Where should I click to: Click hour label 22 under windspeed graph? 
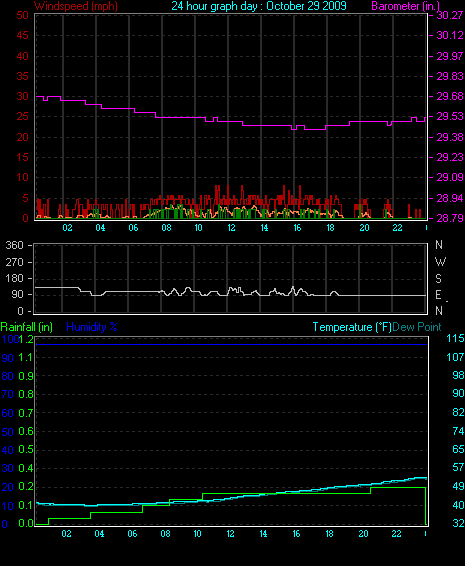coord(397,228)
